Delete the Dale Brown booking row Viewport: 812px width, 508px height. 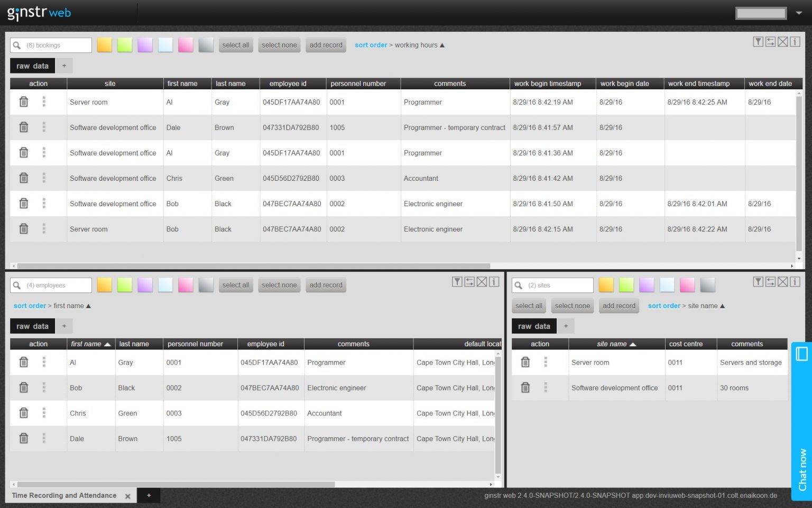point(24,127)
